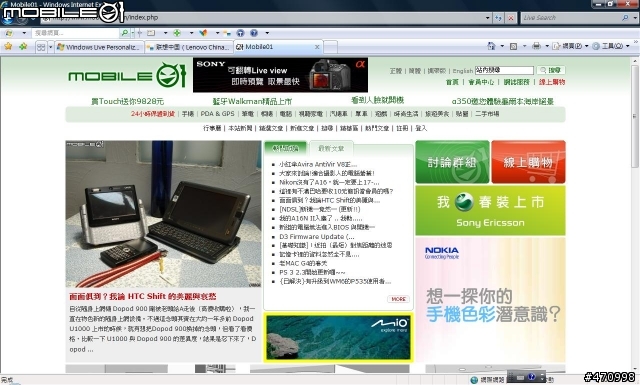Click the Windows Live logo on toolbar

click(9, 33)
